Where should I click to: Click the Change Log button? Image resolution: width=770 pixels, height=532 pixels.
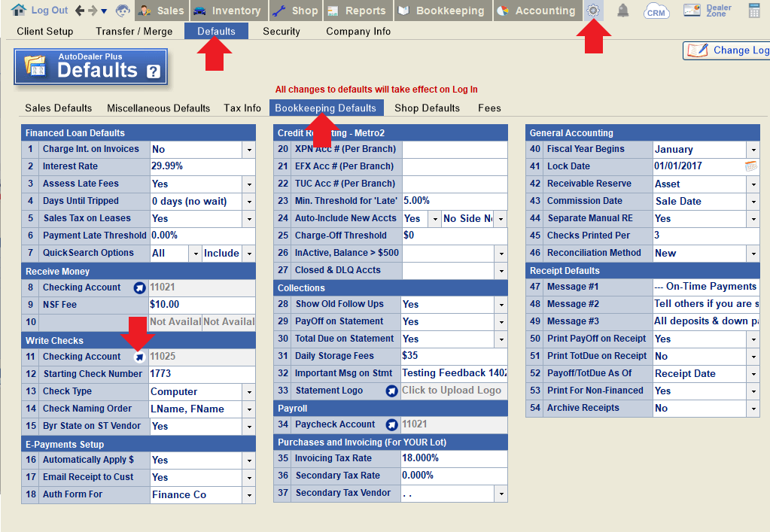(x=726, y=50)
